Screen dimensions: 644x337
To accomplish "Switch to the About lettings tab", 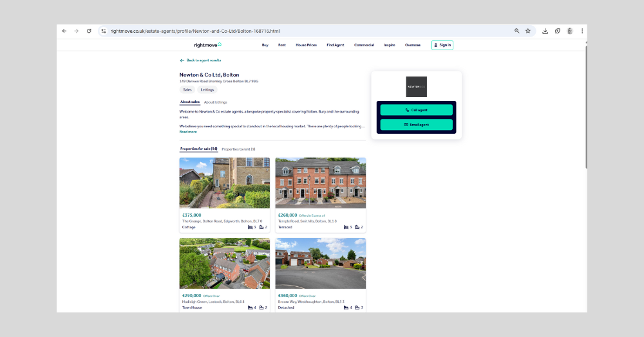I will click(x=215, y=102).
